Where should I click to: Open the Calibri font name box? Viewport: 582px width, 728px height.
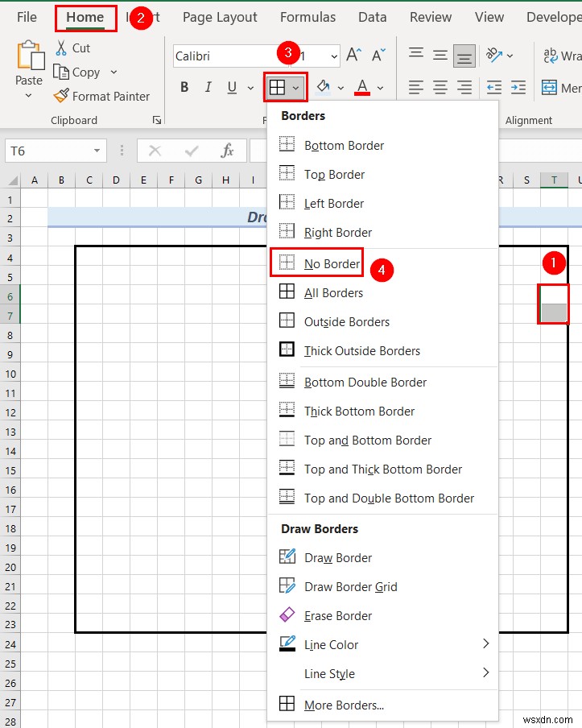pos(231,56)
